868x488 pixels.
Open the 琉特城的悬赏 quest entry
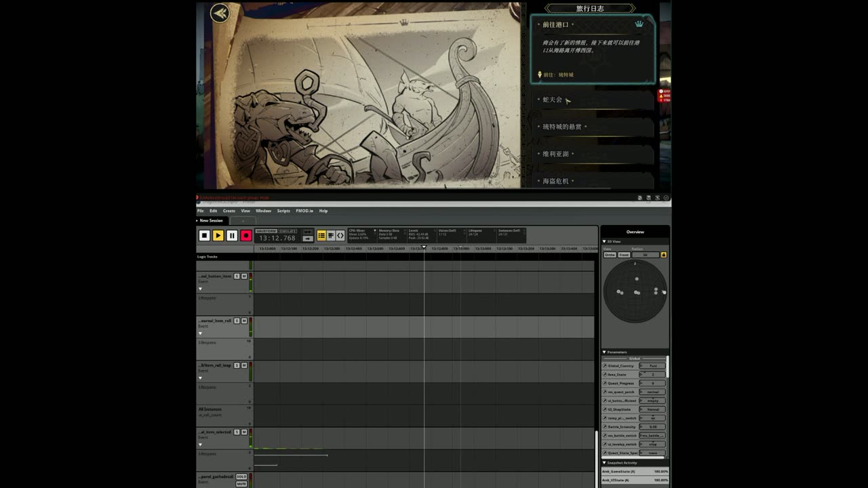[x=591, y=127]
